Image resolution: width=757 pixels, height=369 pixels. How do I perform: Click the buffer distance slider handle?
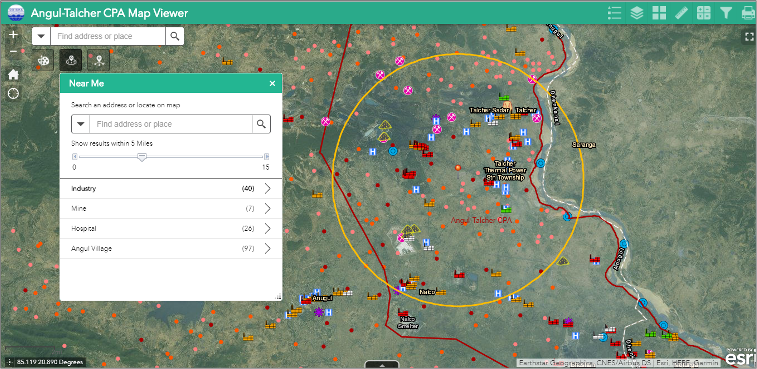point(142,156)
